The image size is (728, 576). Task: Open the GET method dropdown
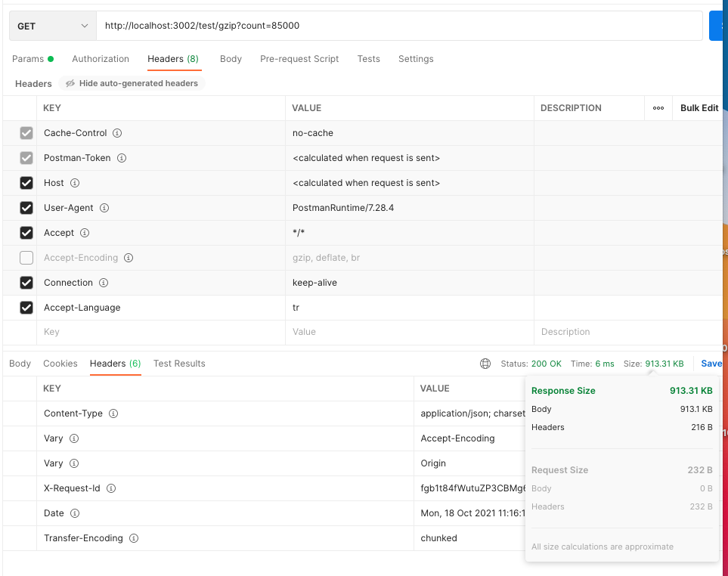coord(51,25)
